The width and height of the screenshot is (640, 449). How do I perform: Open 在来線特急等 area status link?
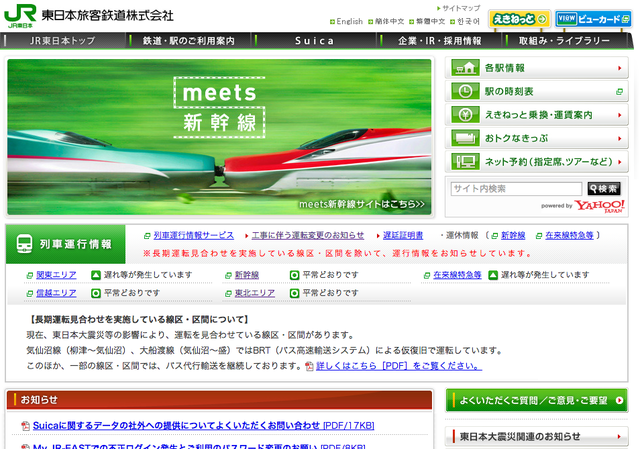pos(457,275)
